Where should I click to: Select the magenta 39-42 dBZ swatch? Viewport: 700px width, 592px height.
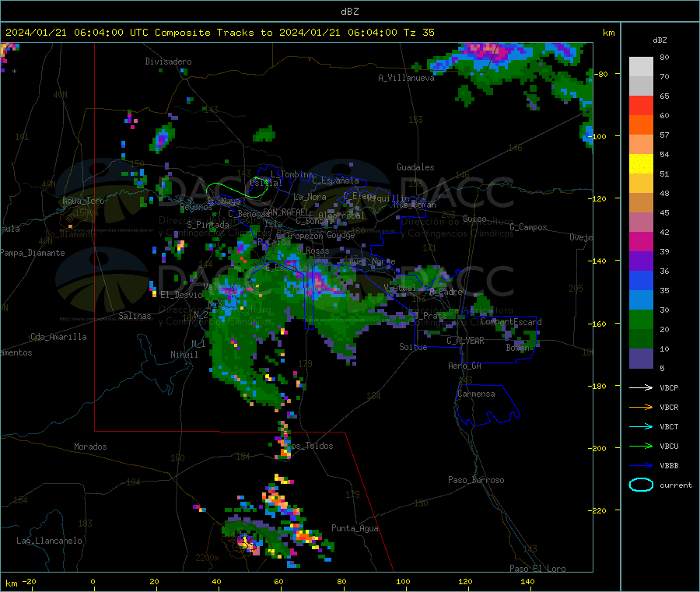click(x=641, y=241)
